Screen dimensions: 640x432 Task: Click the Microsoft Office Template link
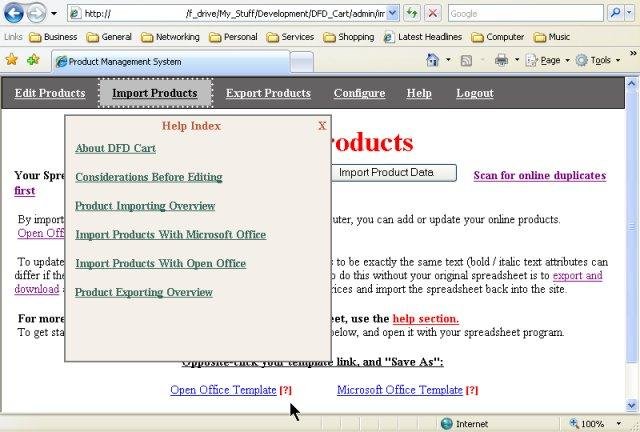(400, 390)
